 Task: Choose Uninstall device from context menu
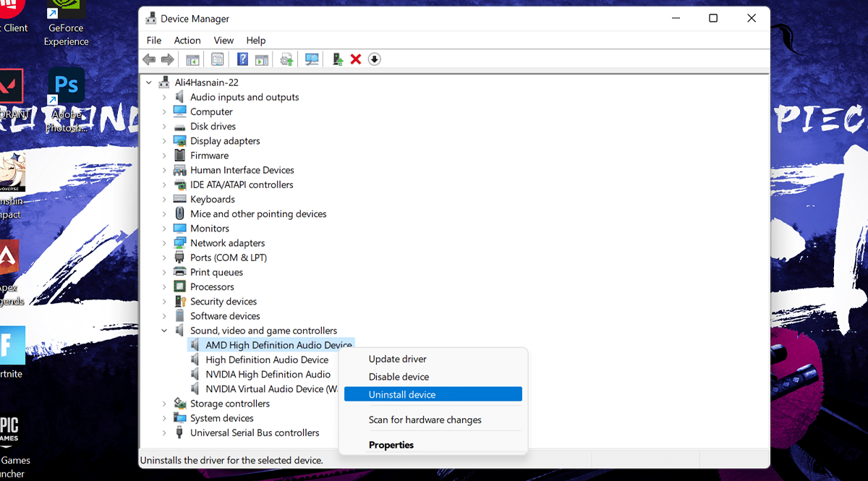(x=402, y=394)
